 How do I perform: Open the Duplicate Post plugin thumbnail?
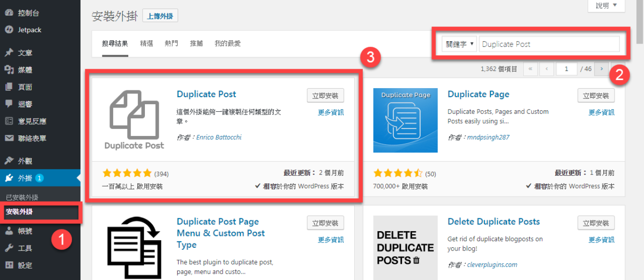(x=134, y=120)
